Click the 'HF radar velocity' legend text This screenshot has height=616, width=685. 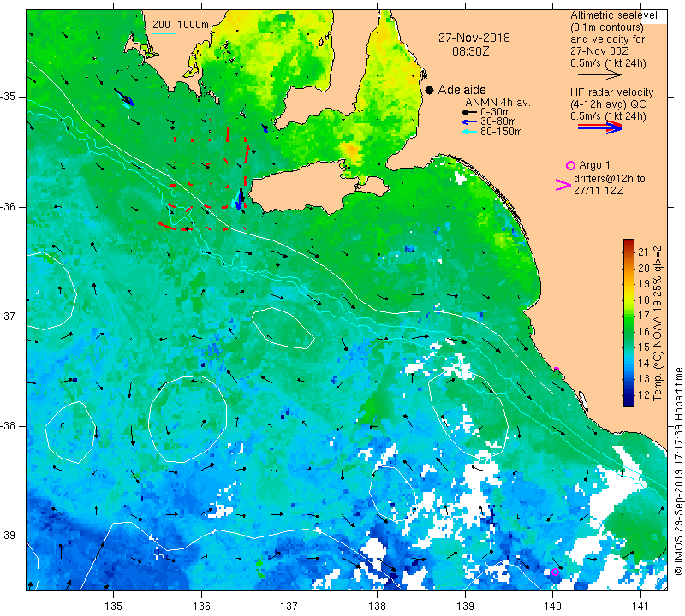(x=612, y=92)
